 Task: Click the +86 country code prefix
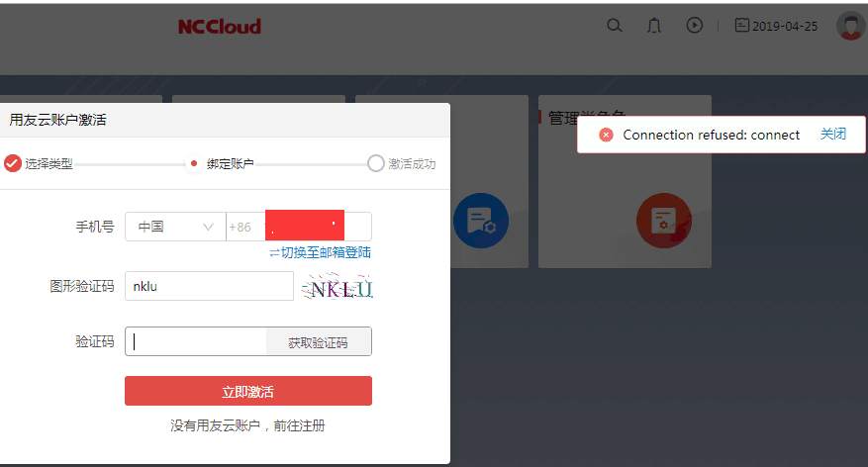241,227
